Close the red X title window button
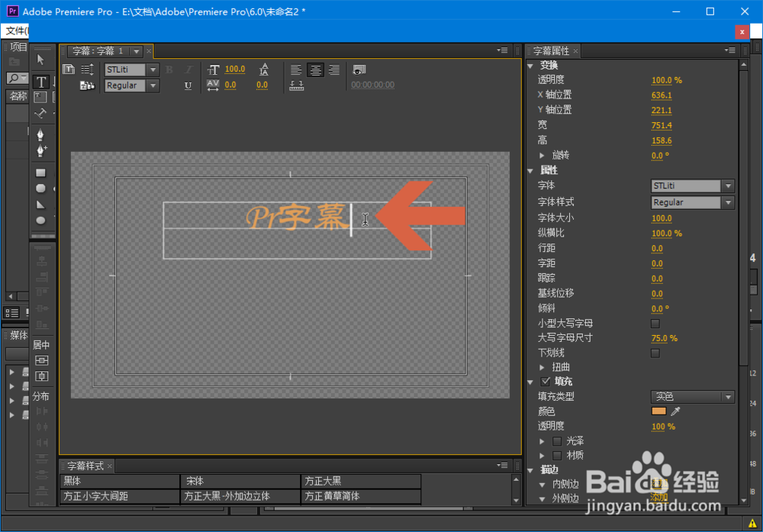 coord(742,31)
